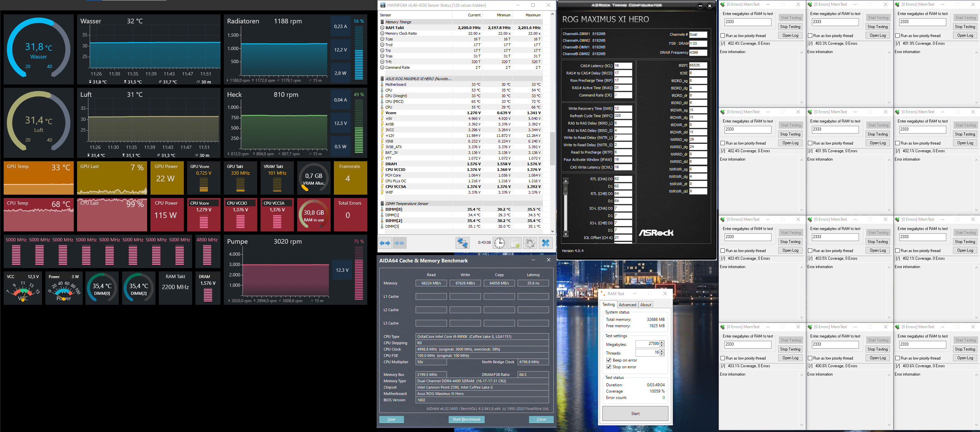Open HWiNFO remote network monitoring icon
This screenshot has height=432, width=980.
(463, 243)
